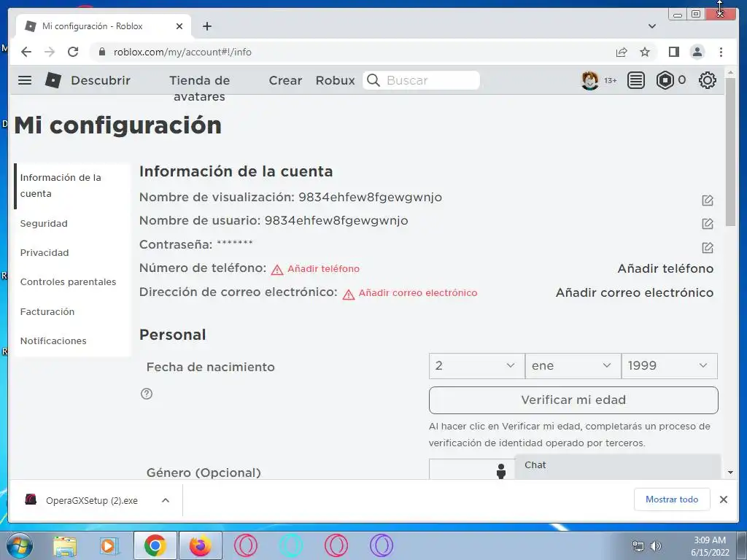Reload the page in Chrome
The height and width of the screenshot is (560, 747).
point(73,52)
